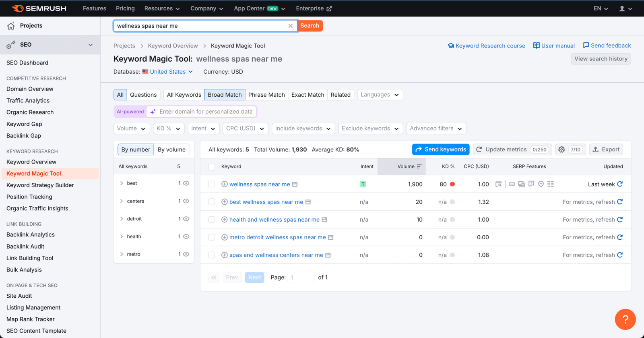The width and height of the screenshot is (644, 338).
Task: Select all keywords header checkbox
Action: (x=212, y=167)
